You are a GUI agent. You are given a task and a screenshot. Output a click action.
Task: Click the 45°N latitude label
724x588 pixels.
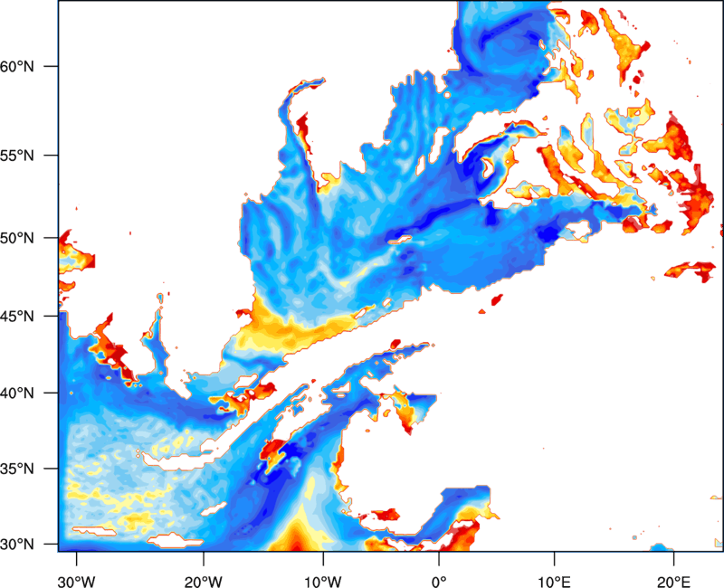point(17,316)
